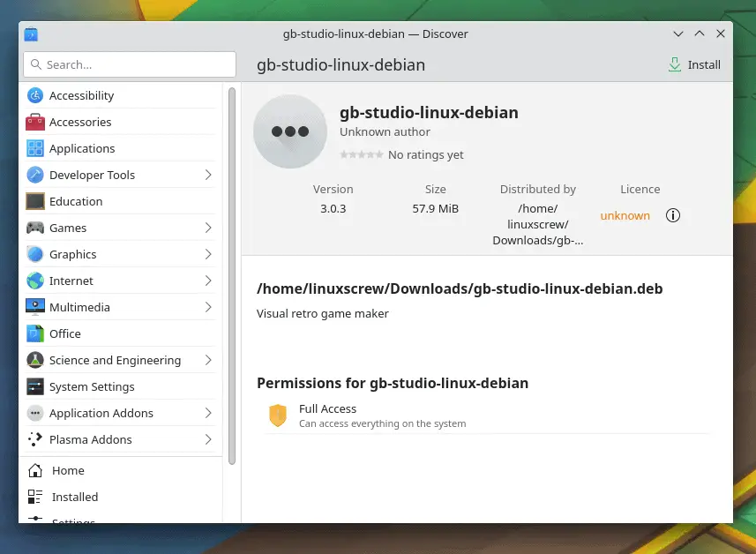Expand the Developer Tools subcategories arrow

pyautogui.click(x=208, y=175)
